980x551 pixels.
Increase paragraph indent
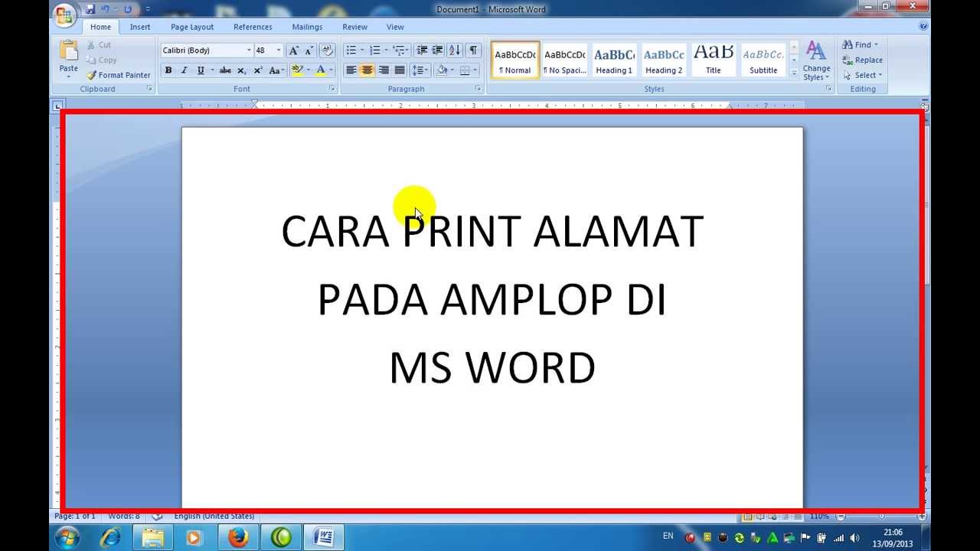click(x=437, y=51)
